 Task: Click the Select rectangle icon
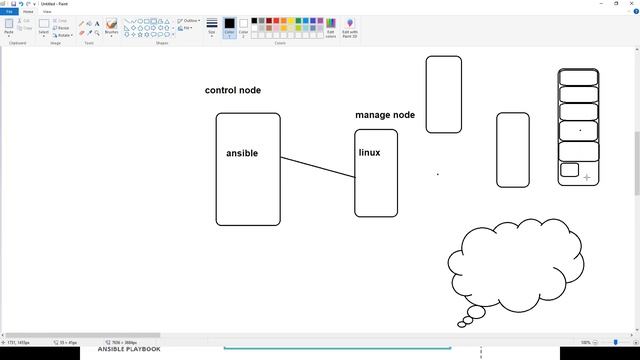click(44, 24)
